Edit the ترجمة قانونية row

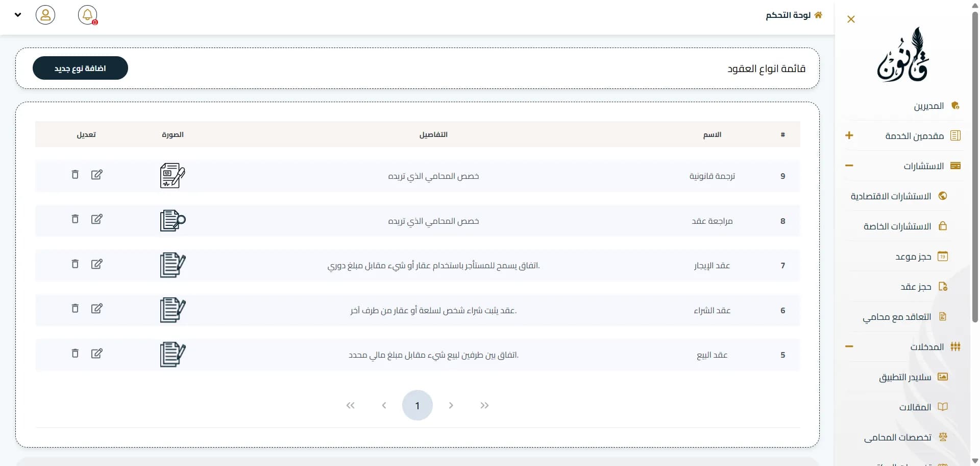coord(96,175)
